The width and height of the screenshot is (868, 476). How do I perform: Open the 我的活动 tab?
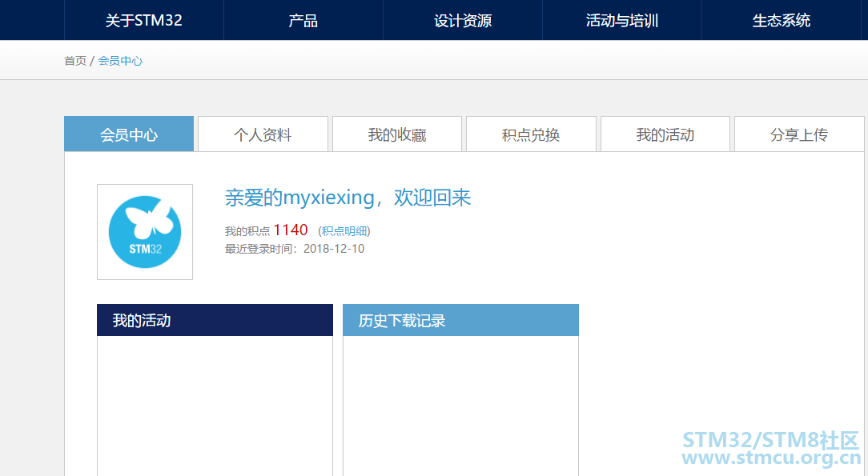click(665, 134)
